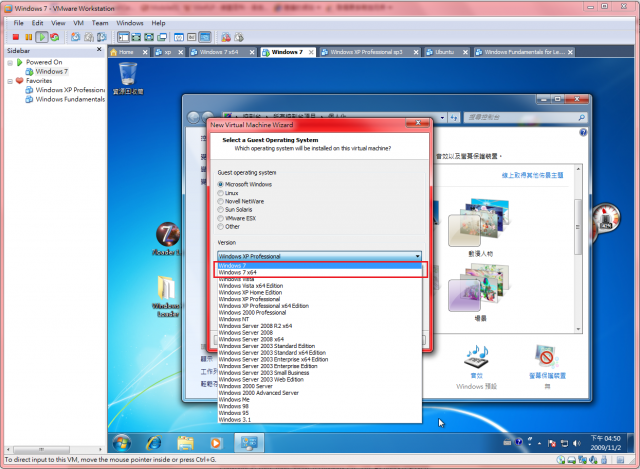Click the guest Start orb button
Viewport: 640px width, 469px height.
tap(122, 443)
